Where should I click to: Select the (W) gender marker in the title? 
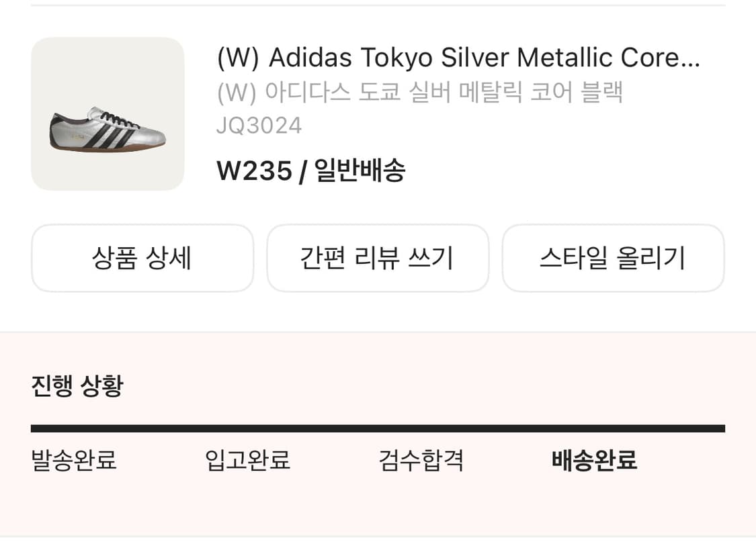tap(235, 58)
